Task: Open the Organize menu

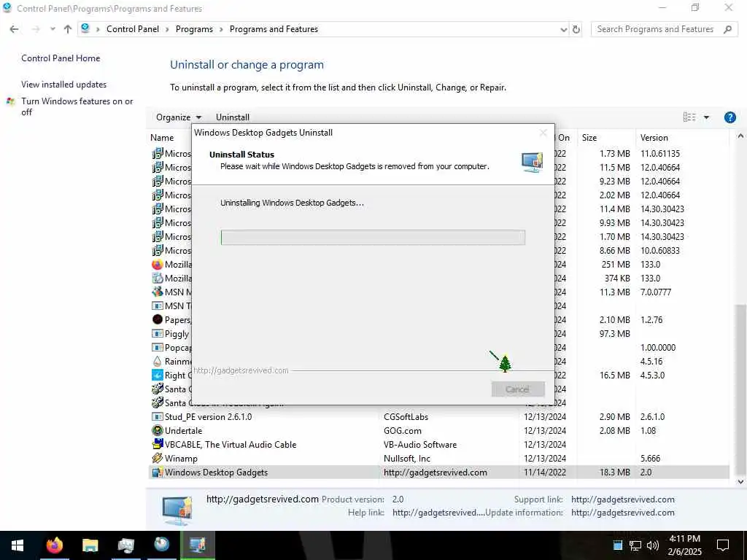Action: pyautogui.click(x=179, y=117)
